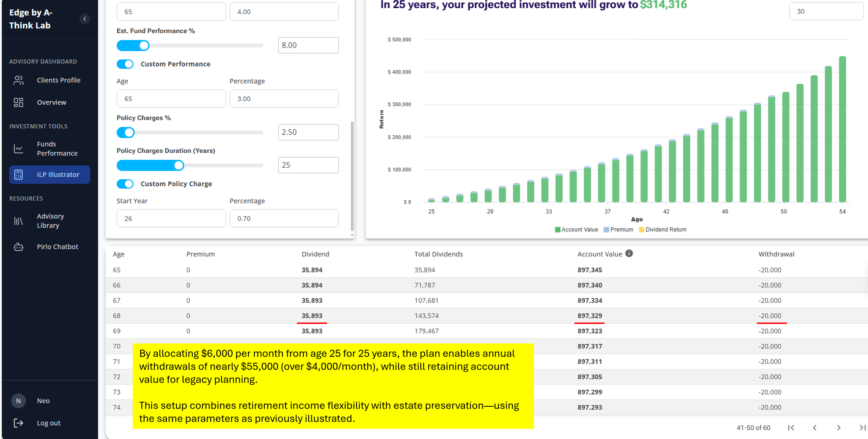Viewport: 868px width, 439px height.
Task: Open the Overview page
Action: (51, 102)
